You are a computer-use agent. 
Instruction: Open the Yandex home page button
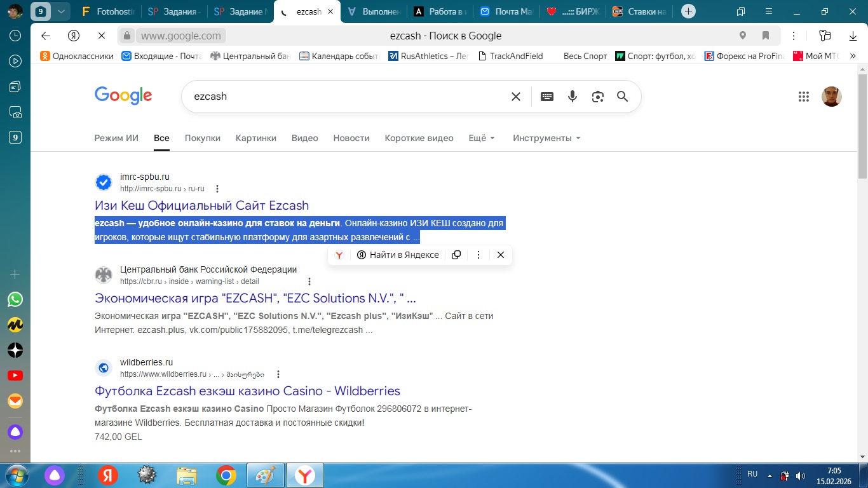(x=74, y=36)
